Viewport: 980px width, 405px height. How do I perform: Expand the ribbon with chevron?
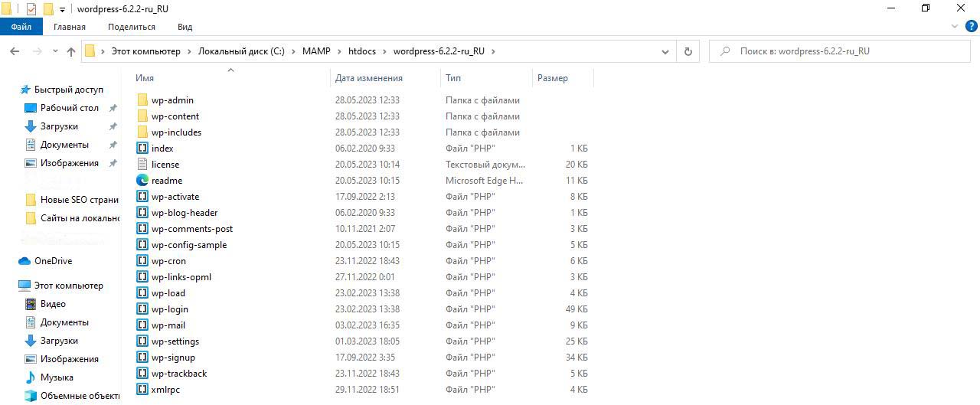[x=954, y=27]
